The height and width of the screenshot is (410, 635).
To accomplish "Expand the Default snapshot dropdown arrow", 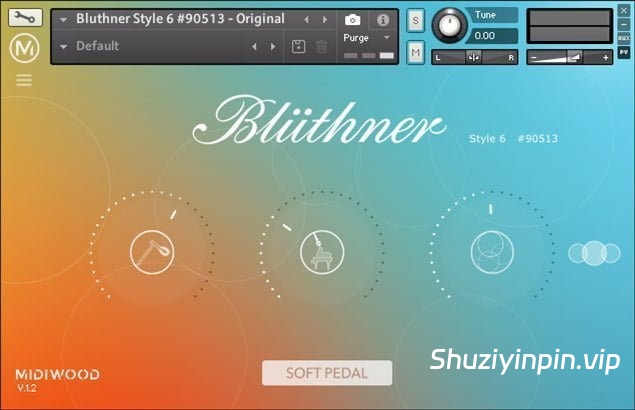I will tap(64, 47).
